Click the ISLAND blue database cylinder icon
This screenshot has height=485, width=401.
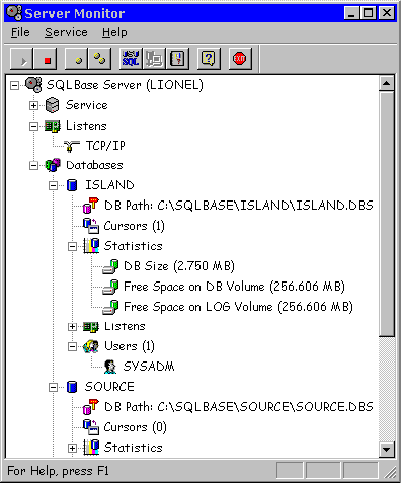click(72, 185)
